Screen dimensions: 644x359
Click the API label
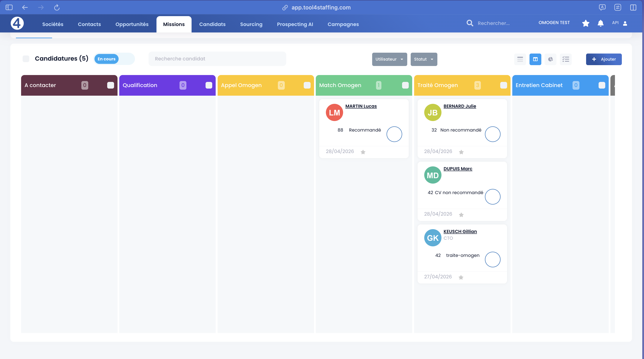(x=615, y=23)
